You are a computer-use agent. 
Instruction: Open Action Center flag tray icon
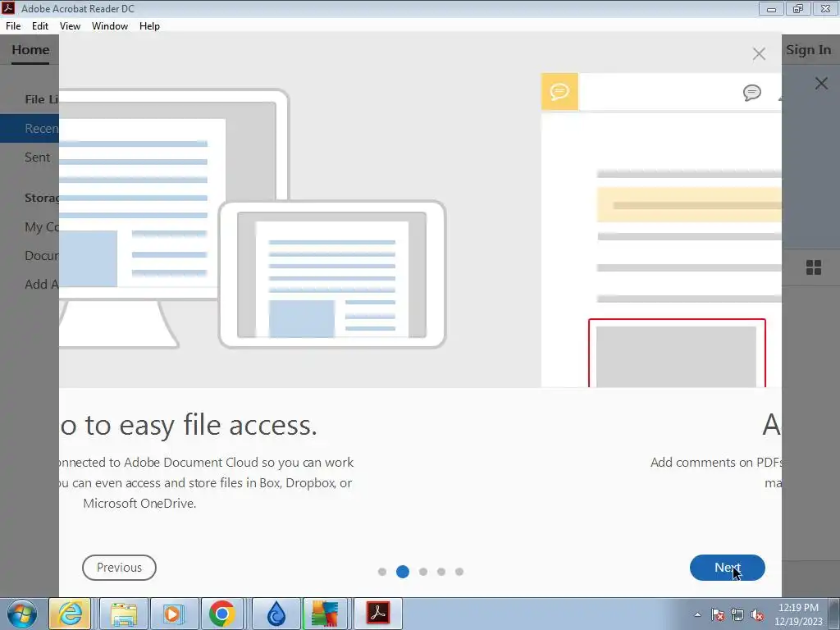[718, 614]
